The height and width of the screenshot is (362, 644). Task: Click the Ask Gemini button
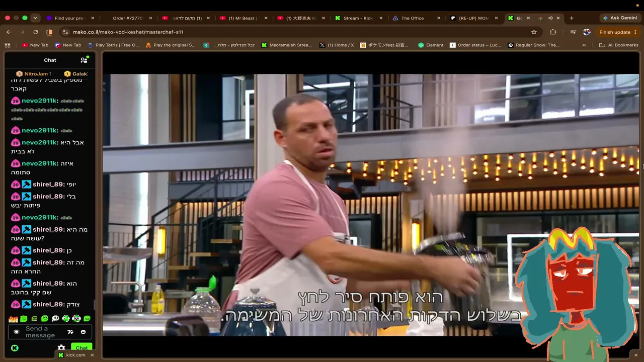619,18
